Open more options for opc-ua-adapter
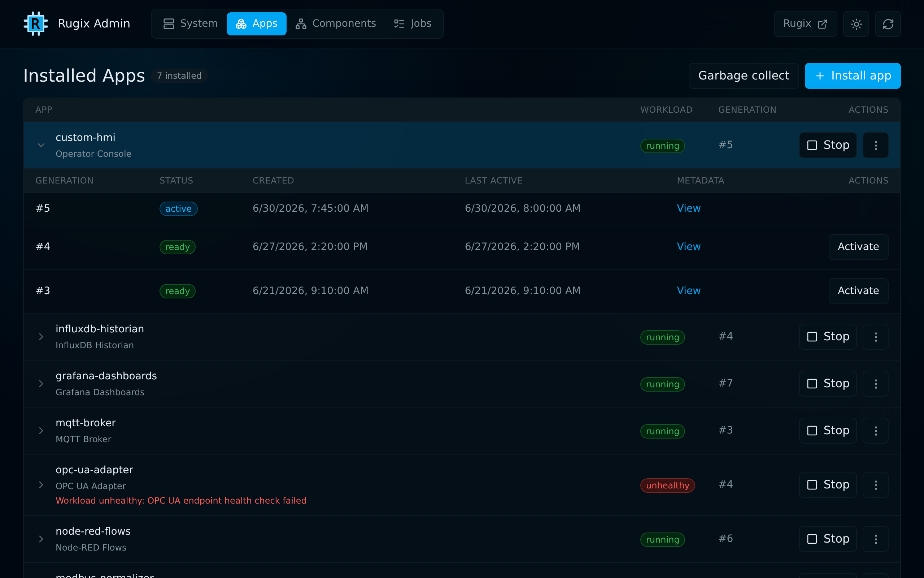The image size is (924, 578). (876, 485)
